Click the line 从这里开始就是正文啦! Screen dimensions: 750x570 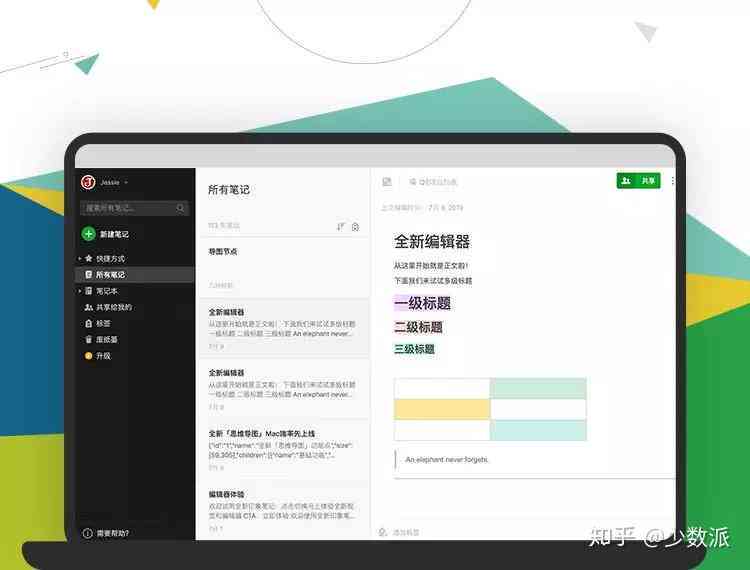(x=431, y=265)
